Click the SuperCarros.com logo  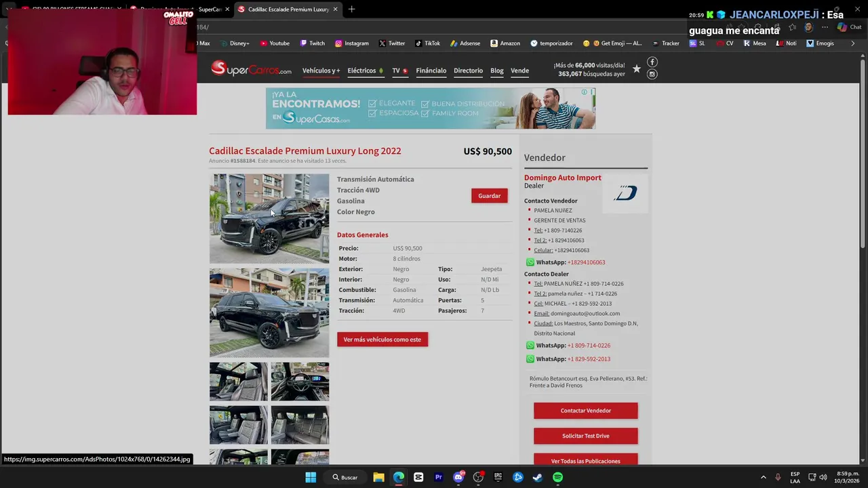pos(251,69)
